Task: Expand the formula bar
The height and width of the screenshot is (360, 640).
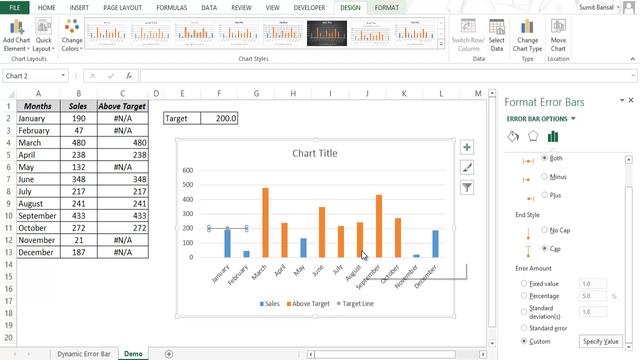Action: [633, 76]
